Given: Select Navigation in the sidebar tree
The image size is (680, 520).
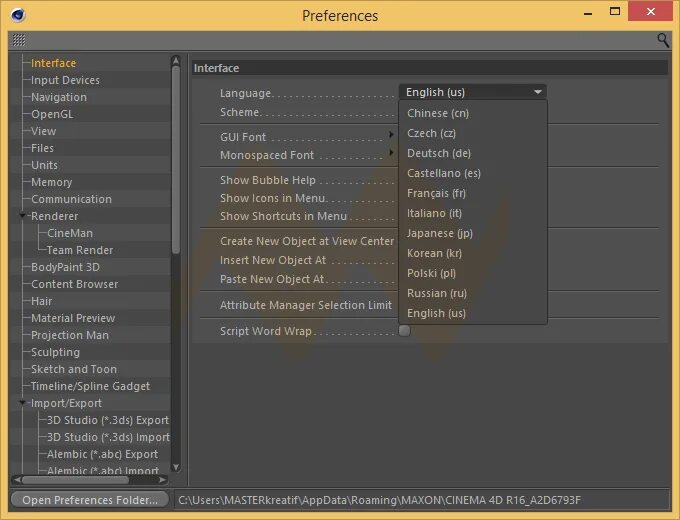Looking at the screenshot, I should (59, 97).
